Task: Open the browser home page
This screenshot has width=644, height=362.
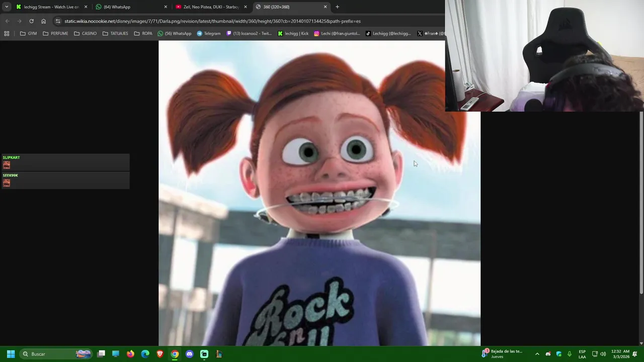Action: (x=43, y=21)
